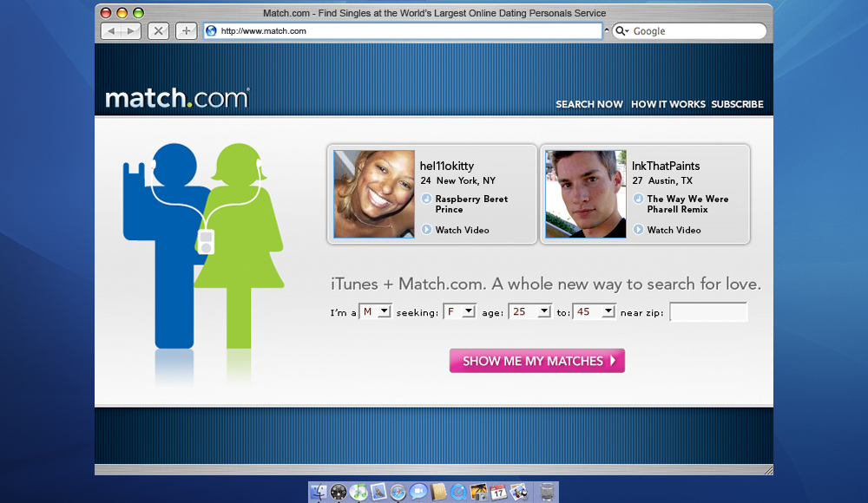Screen dimensions: 868x503
Task: Open hel11okitty's profile photo
Action: 373,194
